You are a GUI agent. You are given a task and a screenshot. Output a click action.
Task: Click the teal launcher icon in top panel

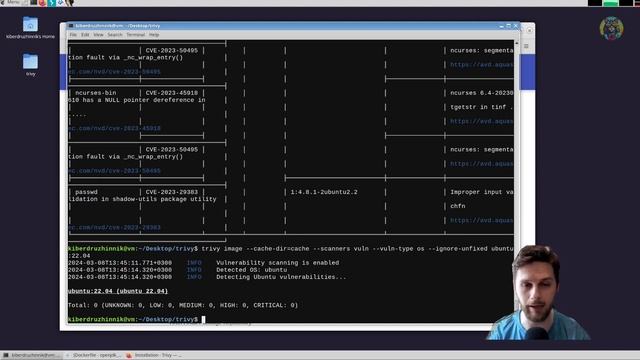[52, 2]
